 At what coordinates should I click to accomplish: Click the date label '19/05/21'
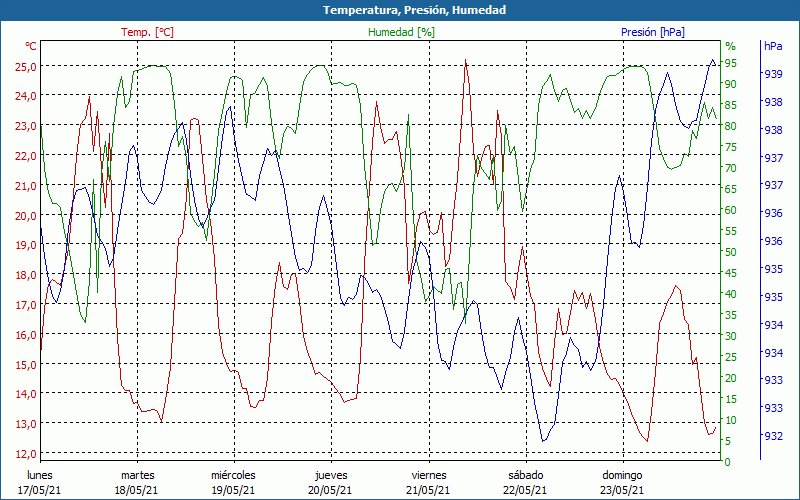(234, 490)
